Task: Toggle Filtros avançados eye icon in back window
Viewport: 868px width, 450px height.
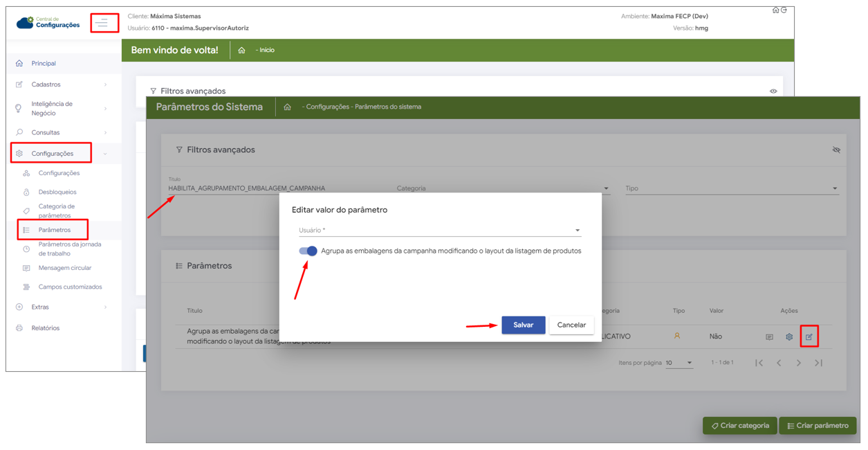Action: (x=773, y=91)
